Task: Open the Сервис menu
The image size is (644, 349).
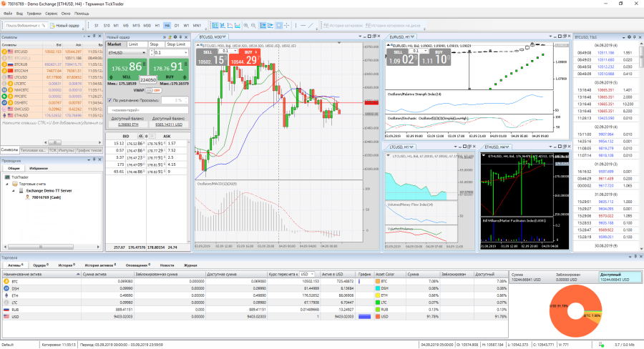Action: (x=52, y=14)
